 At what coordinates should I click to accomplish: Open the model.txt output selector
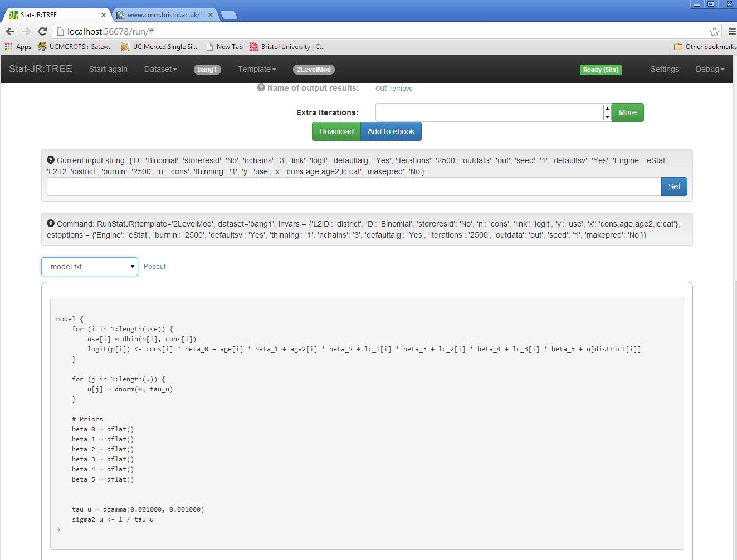tap(90, 267)
